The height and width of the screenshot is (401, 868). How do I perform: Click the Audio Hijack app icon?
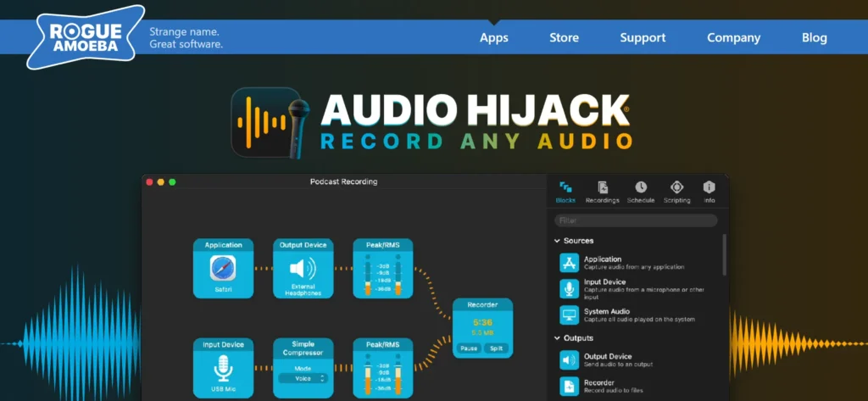[x=270, y=123]
